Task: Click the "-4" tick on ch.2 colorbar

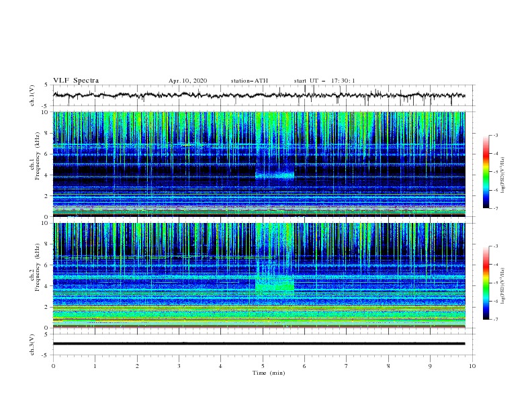Action: [x=495, y=265]
